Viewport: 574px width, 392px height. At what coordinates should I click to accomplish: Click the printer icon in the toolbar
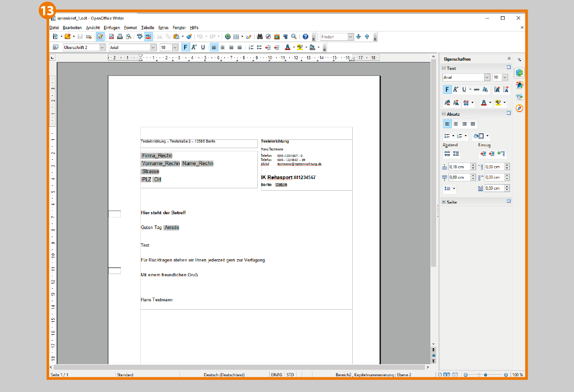[119, 37]
